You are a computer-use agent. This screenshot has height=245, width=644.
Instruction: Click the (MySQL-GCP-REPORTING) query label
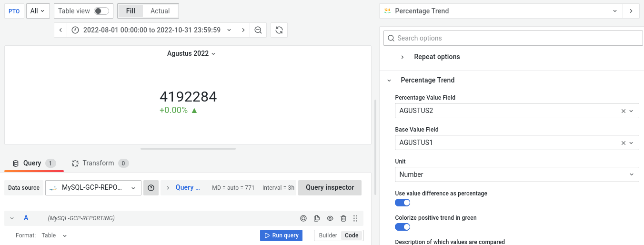(x=81, y=218)
